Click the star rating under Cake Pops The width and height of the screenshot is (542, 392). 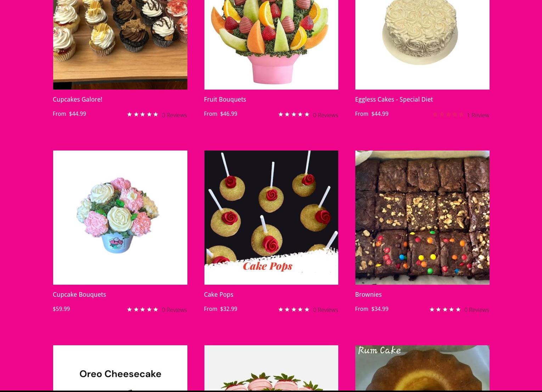[x=294, y=309]
